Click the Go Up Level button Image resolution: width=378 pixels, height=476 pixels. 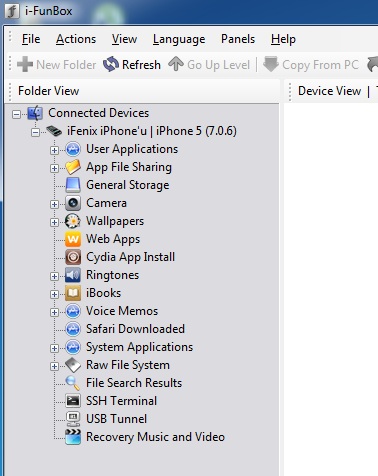tap(209, 64)
